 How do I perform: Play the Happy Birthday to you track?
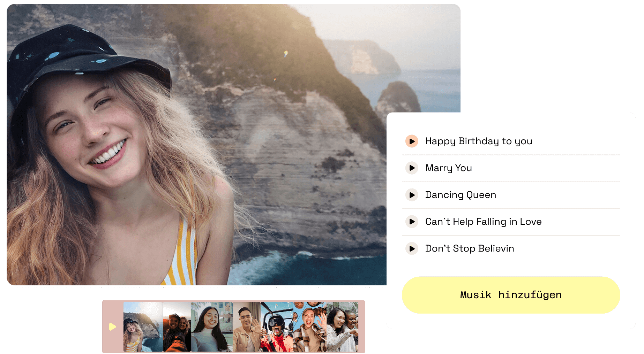click(412, 141)
